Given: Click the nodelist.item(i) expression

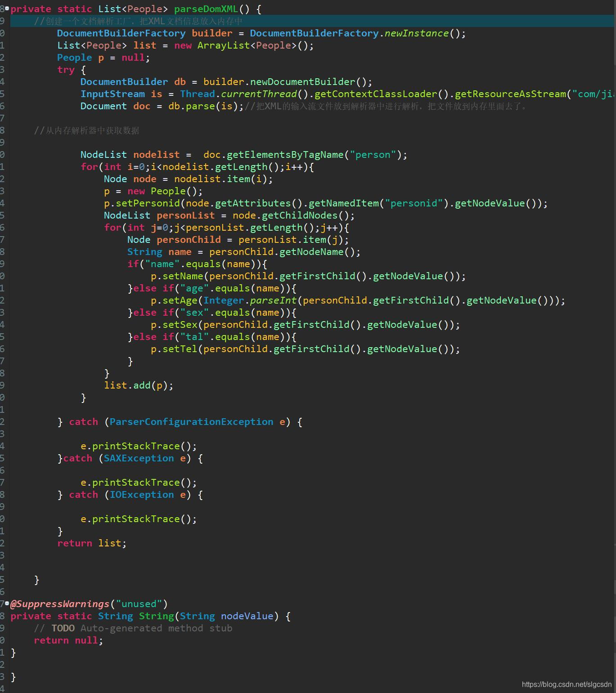Looking at the screenshot, I should 220,179.
